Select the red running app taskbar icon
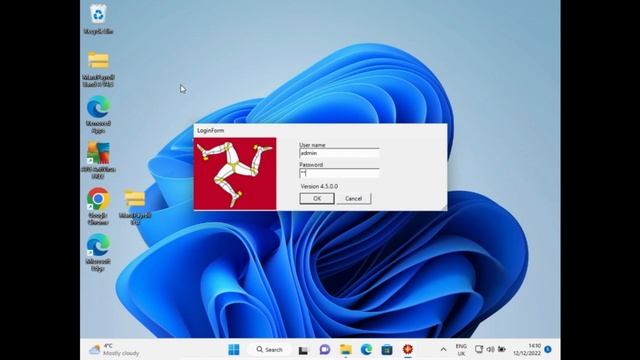 pyautogui.click(x=408, y=349)
